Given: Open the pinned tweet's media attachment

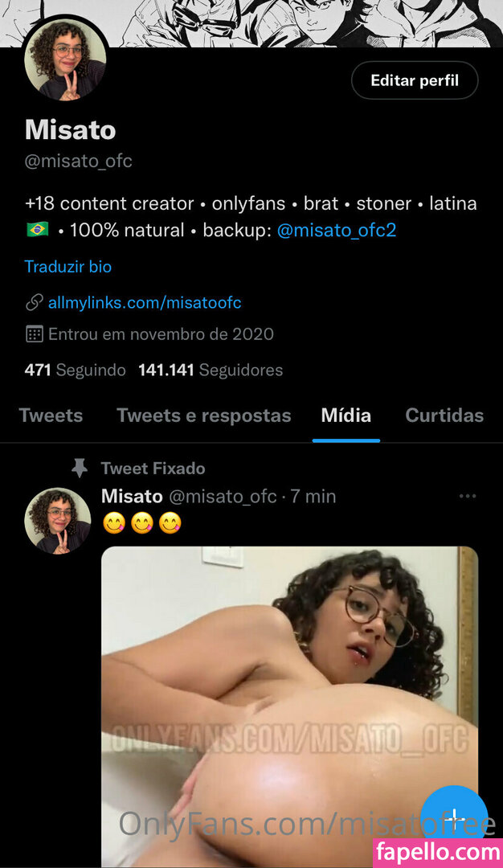Looking at the screenshot, I should [x=289, y=707].
